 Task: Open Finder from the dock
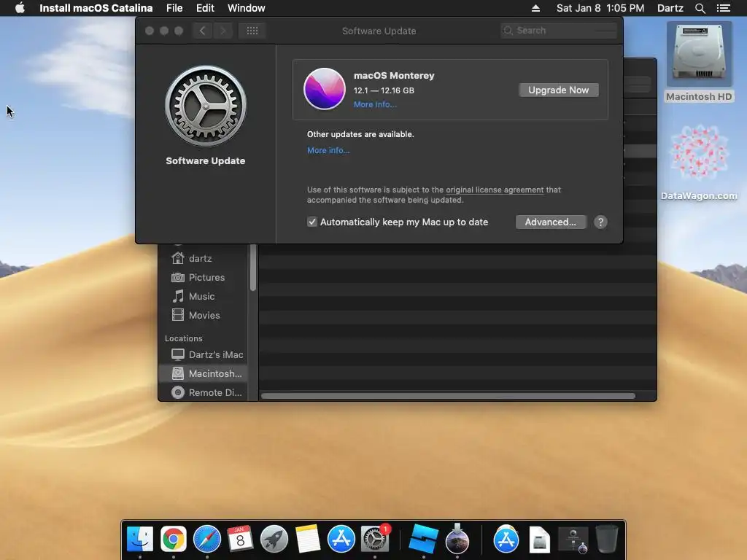(x=139, y=539)
